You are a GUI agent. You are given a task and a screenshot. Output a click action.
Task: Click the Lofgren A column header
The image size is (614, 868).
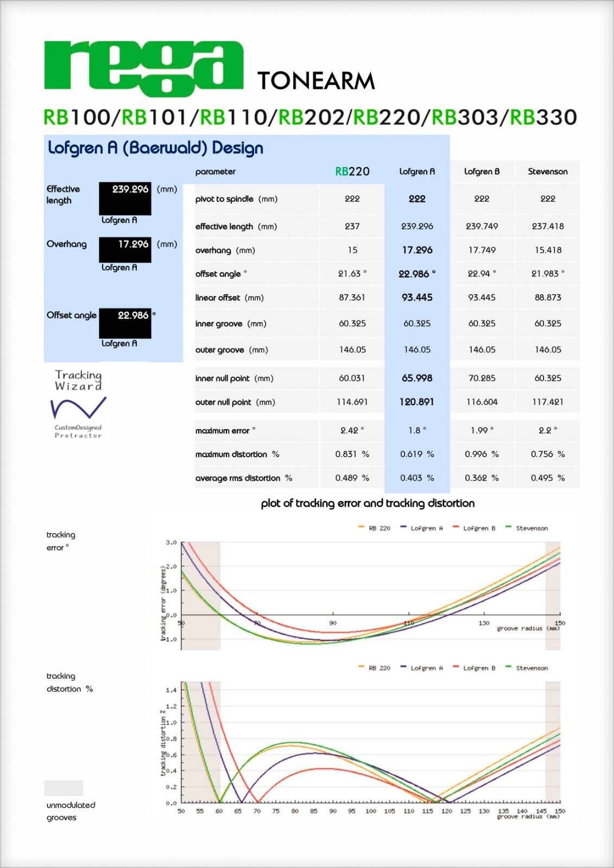click(417, 171)
